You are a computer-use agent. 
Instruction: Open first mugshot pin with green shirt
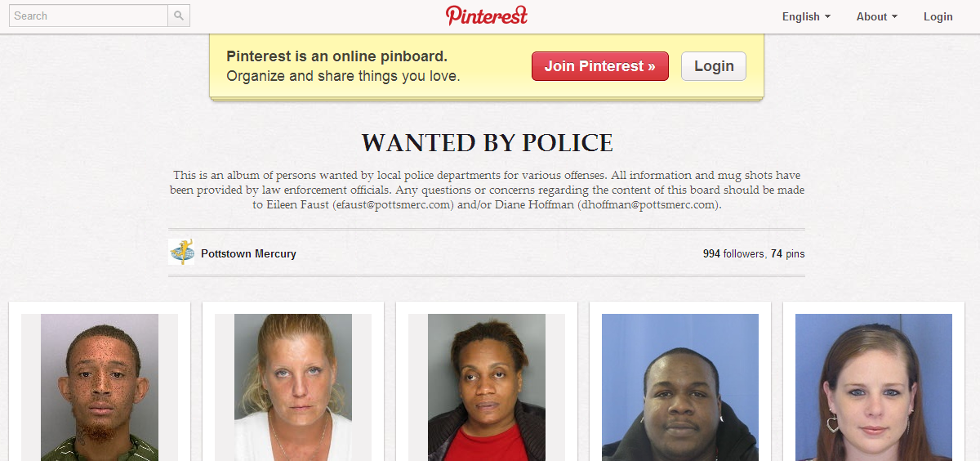(x=100, y=387)
